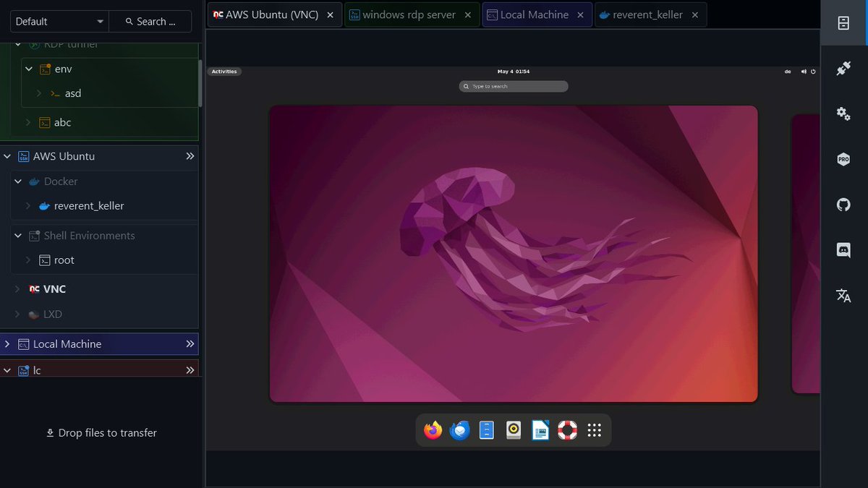This screenshot has width=868, height=488.
Task: Collapse the Docker section chevron
Action: coord(18,181)
